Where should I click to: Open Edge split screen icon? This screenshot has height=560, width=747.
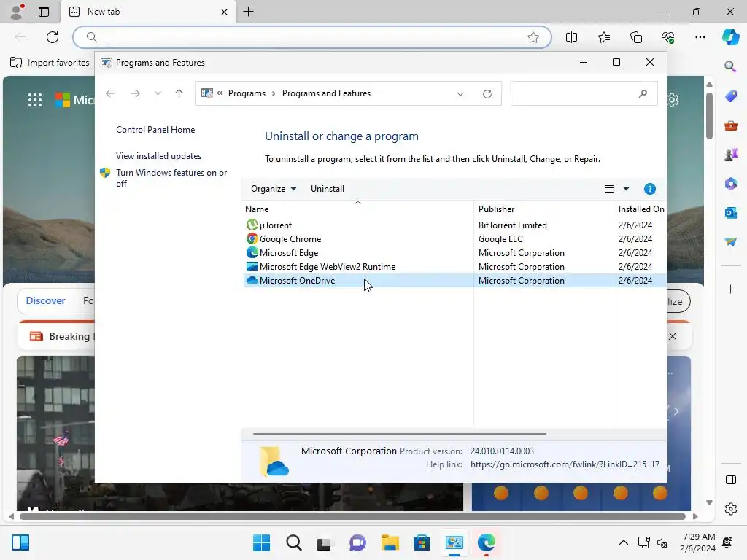pyautogui.click(x=571, y=37)
